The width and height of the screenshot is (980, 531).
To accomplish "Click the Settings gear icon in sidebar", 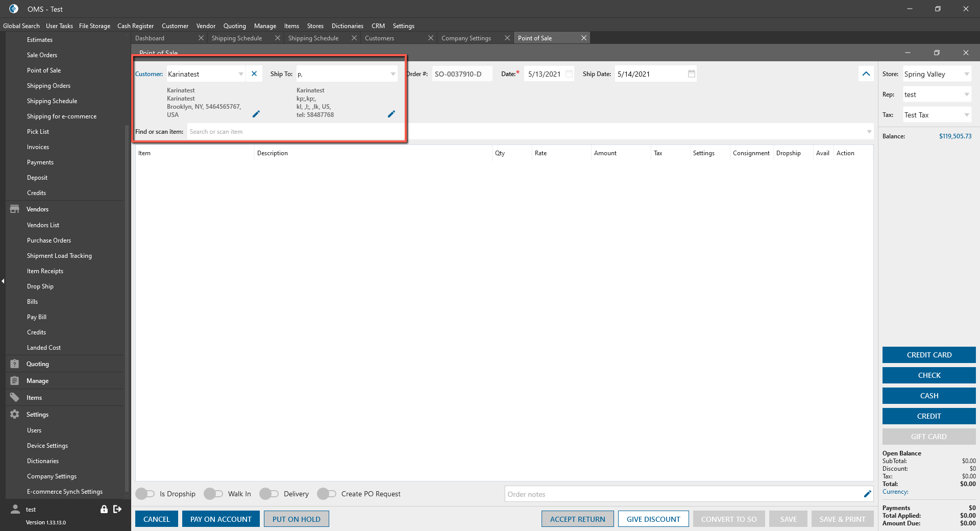I will 15,415.
